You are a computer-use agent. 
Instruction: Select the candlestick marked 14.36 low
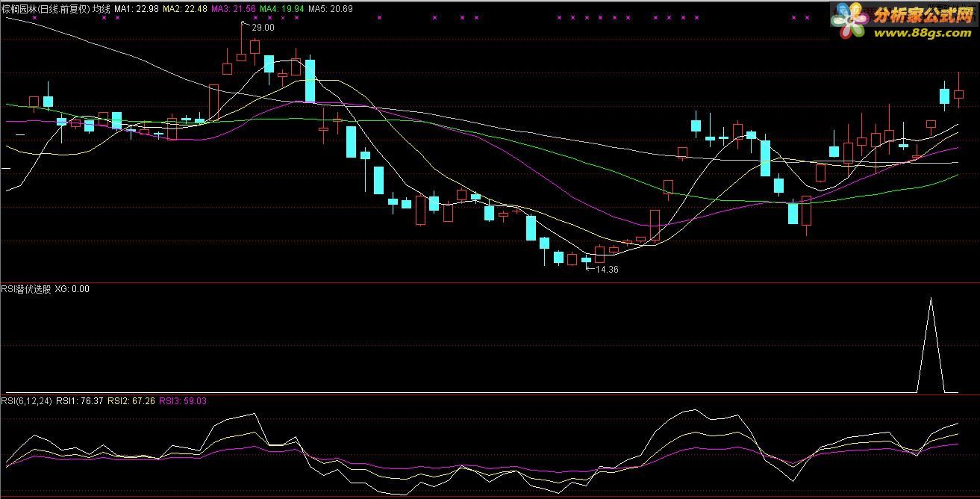pyautogui.click(x=586, y=260)
